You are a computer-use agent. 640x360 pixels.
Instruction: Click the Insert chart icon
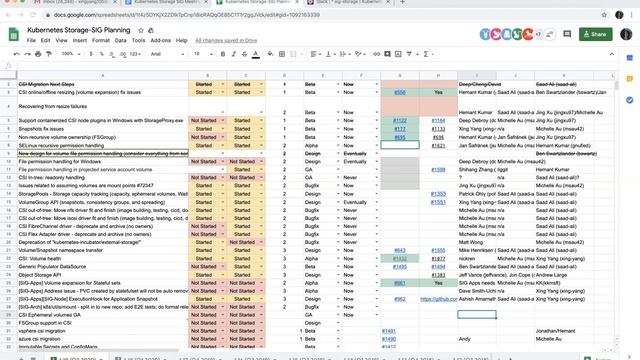(398, 54)
